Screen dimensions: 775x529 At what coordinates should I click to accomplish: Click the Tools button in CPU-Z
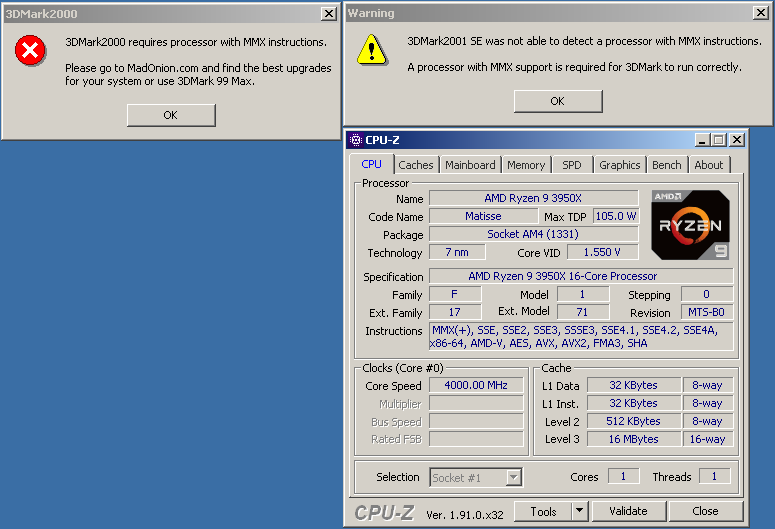coord(543,512)
